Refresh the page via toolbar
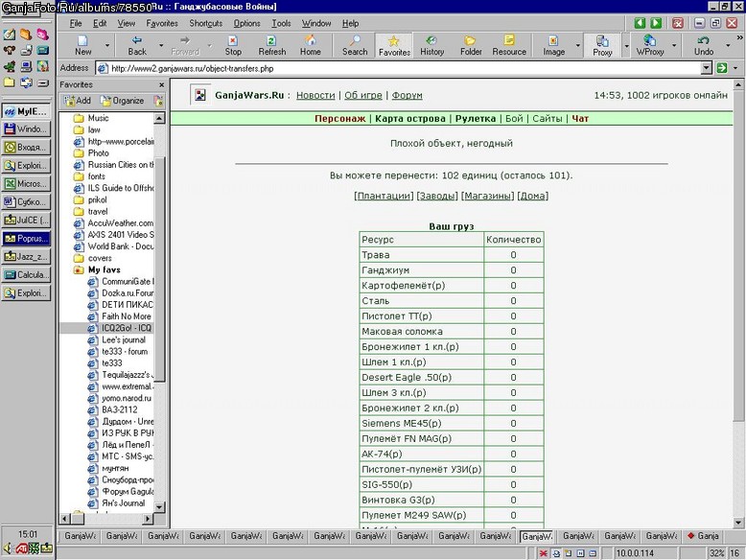The width and height of the screenshot is (746, 560). [271, 46]
